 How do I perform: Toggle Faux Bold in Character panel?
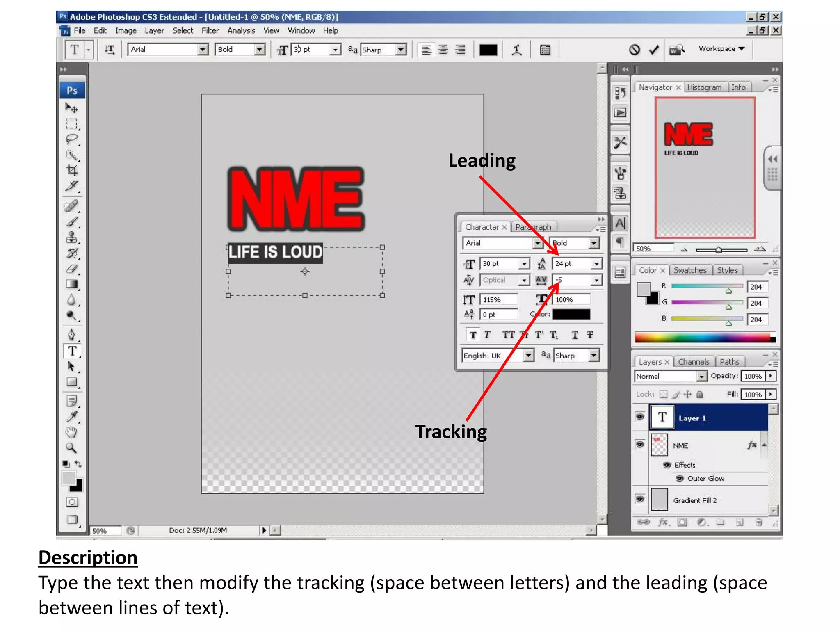coord(473,335)
